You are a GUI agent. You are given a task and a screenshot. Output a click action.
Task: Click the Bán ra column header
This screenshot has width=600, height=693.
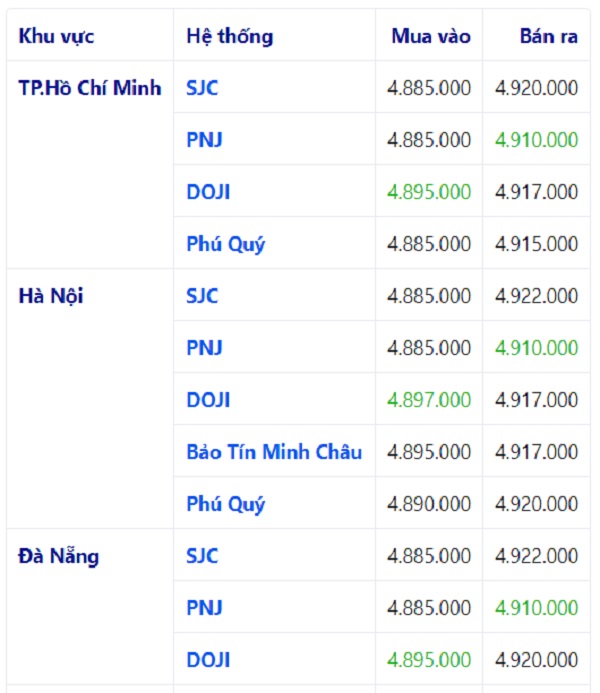click(548, 37)
